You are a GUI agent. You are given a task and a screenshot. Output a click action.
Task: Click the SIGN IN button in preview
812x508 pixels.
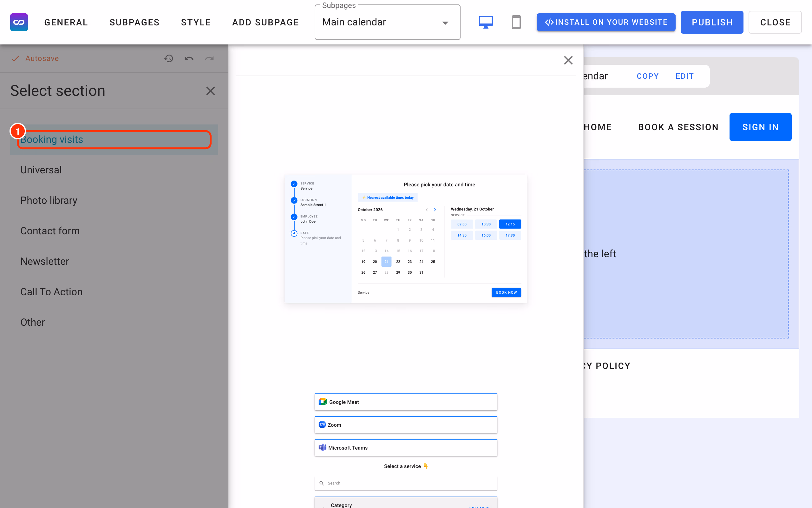click(760, 127)
